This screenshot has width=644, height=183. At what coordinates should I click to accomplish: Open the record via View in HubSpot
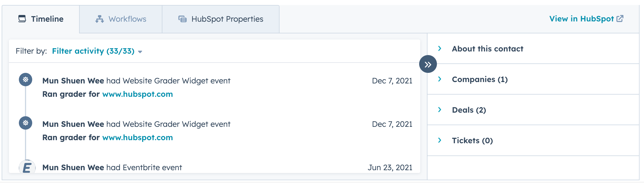(x=582, y=19)
